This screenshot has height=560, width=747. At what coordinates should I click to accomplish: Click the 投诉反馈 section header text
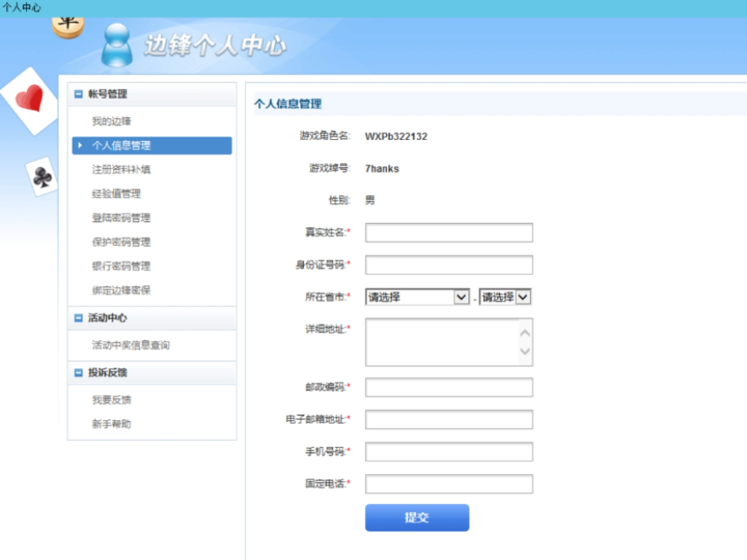[108, 373]
